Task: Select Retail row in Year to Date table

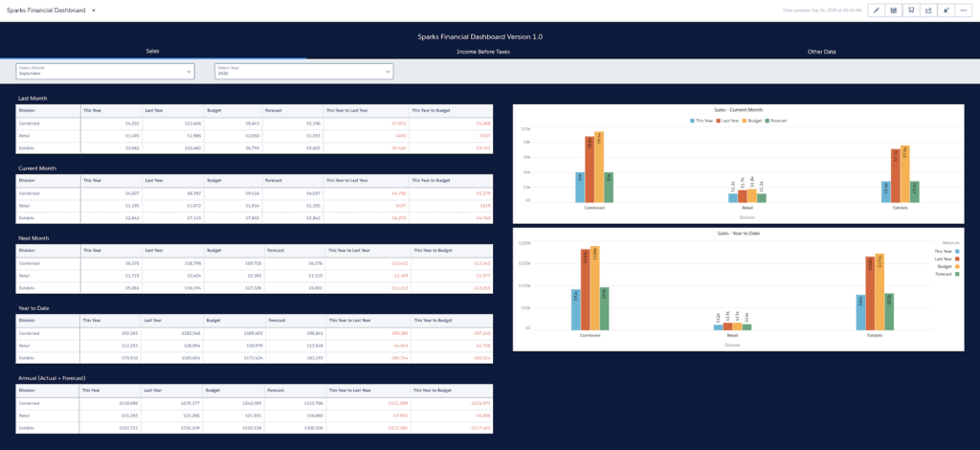Action: click(x=255, y=346)
